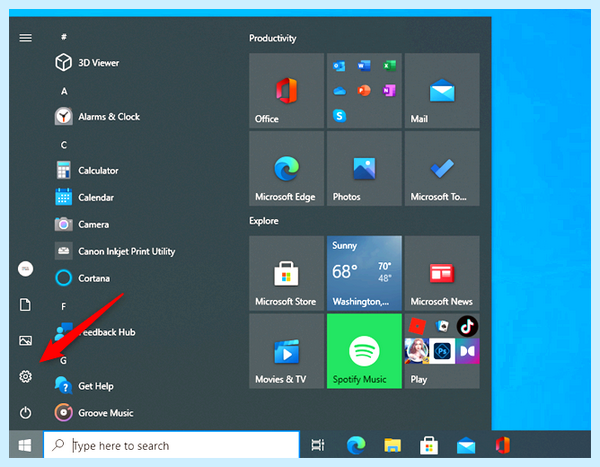Open the Microsoft Edge tile
The image size is (600, 467).
pos(286,168)
